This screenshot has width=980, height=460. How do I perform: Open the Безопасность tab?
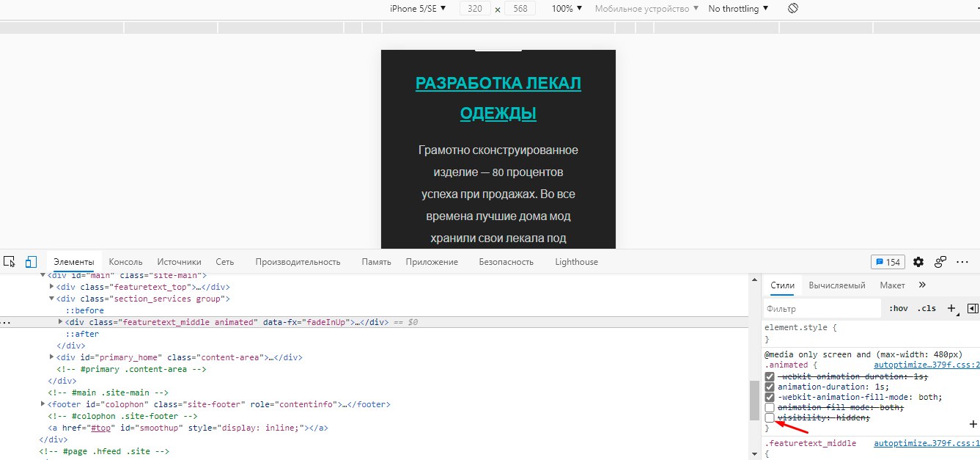click(x=506, y=262)
